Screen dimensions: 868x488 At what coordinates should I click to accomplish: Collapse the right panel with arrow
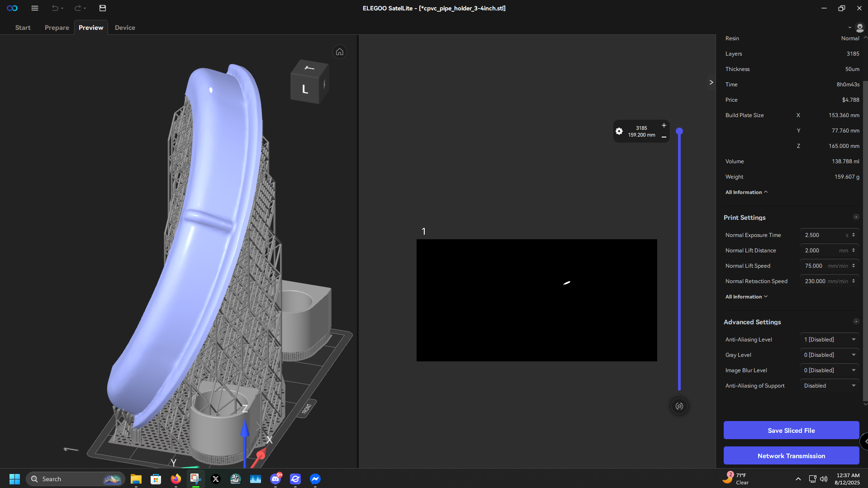(711, 82)
